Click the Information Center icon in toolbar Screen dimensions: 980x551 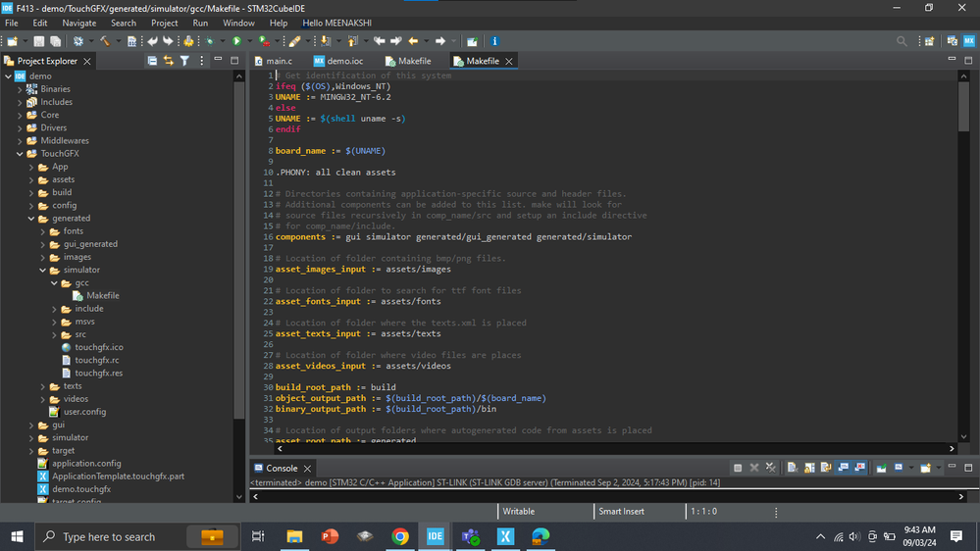click(x=494, y=41)
